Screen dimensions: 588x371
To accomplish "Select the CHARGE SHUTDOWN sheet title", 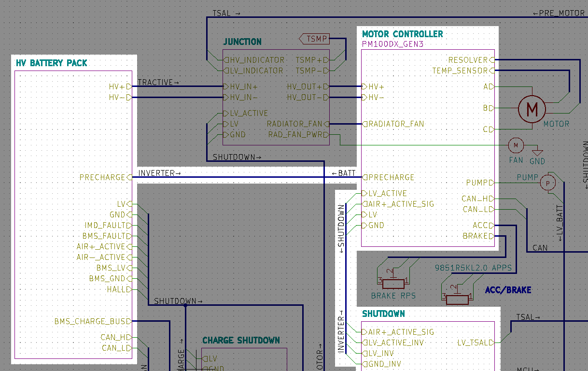I will pyautogui.click(x=241, y=341).
